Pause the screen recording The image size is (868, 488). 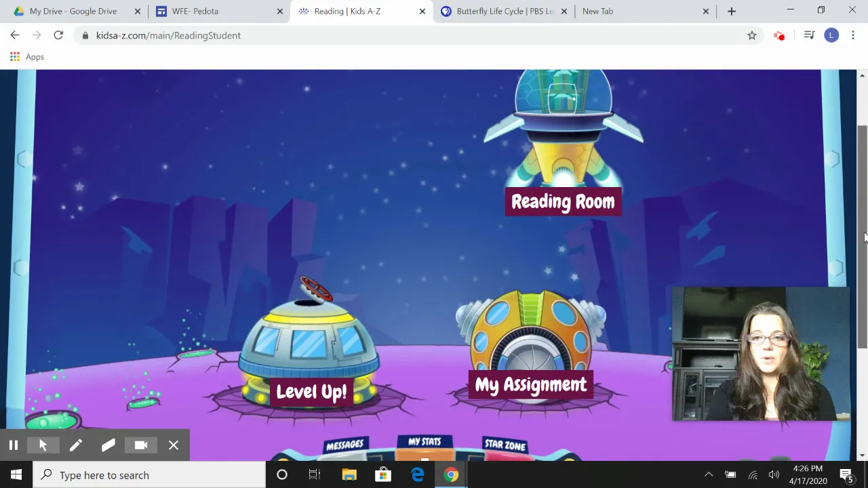[x=13, y=445]
